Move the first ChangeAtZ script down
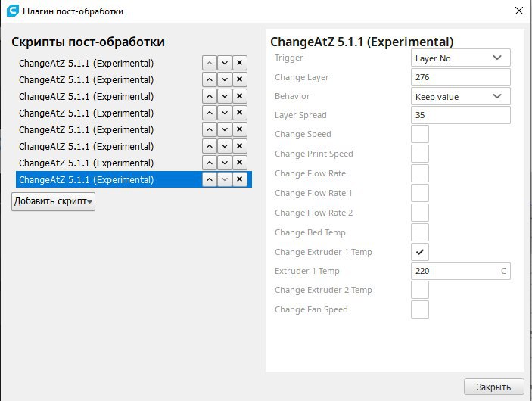This screenshot has width=532, height=401. point(225,63)
